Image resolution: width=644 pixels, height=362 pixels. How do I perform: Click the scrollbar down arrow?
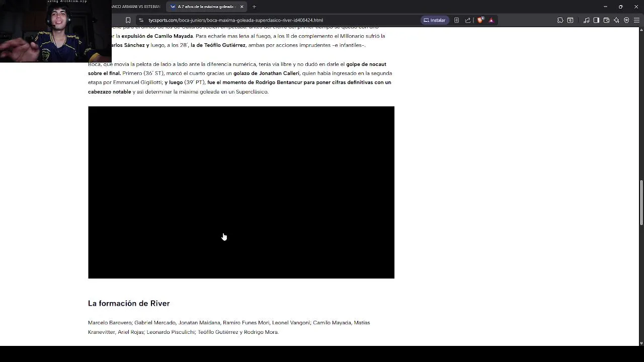(x=641, y=343)
